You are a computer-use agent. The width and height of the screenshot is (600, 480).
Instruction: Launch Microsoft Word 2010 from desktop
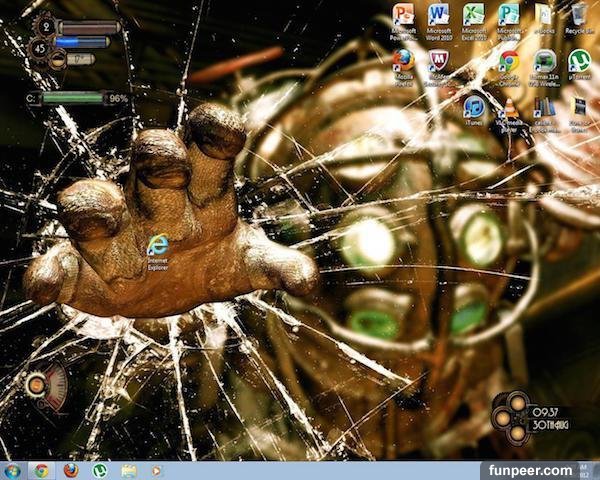[438, 16]
